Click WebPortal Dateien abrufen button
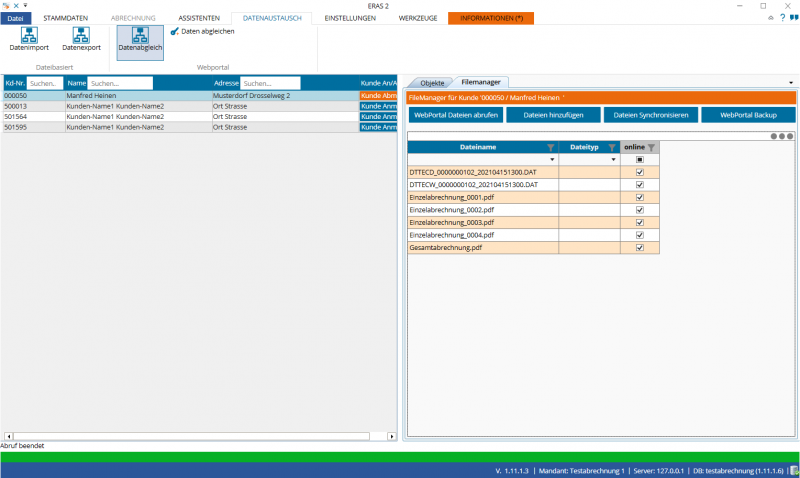This screenshot has height=478, width=800. (x=456, y=115)
